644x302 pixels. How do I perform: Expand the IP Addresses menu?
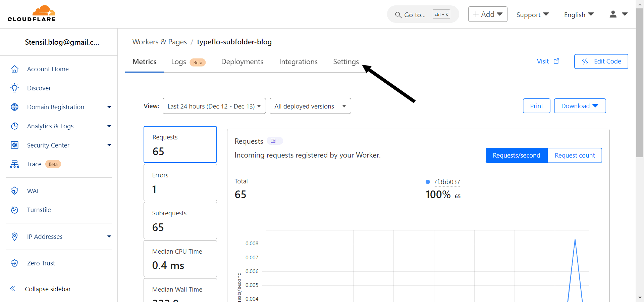pos(109,236)
